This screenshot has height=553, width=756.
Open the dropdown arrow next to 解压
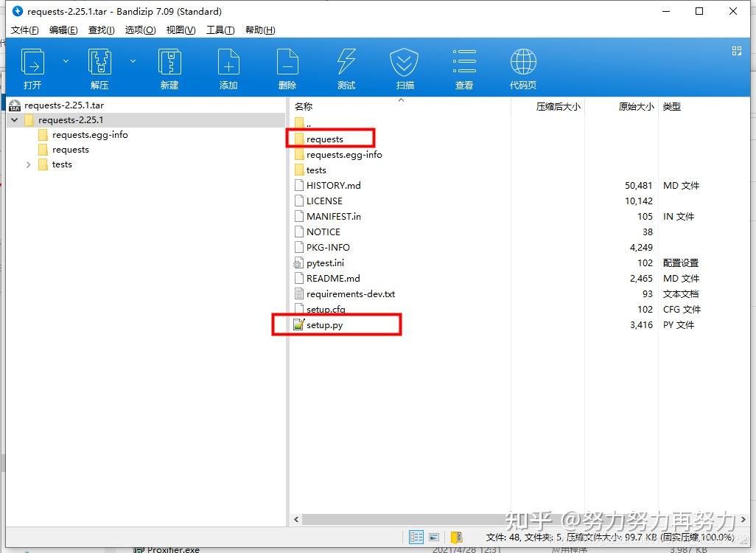click(x=133, y=61)
